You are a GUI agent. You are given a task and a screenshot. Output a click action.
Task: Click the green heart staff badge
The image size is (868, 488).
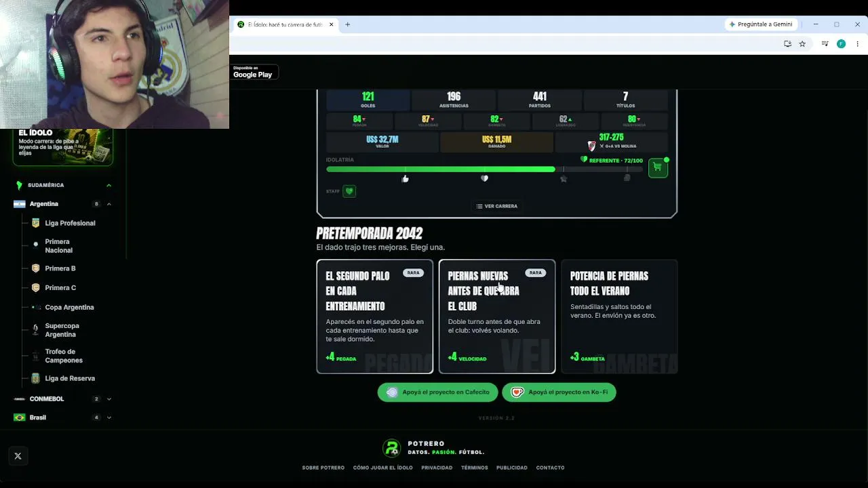pyautogui.click(x=349, y=191)
